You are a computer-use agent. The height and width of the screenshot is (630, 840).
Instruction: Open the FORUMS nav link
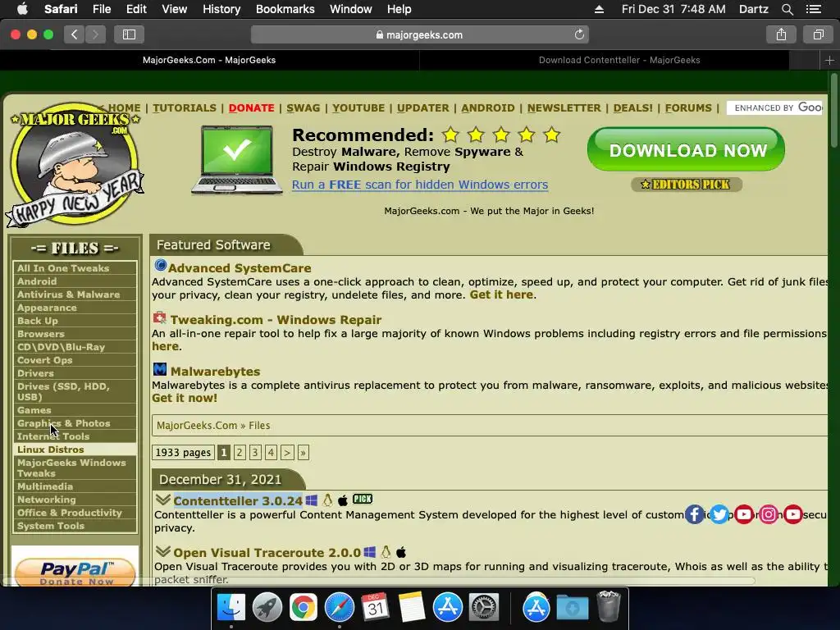point(688,107)
